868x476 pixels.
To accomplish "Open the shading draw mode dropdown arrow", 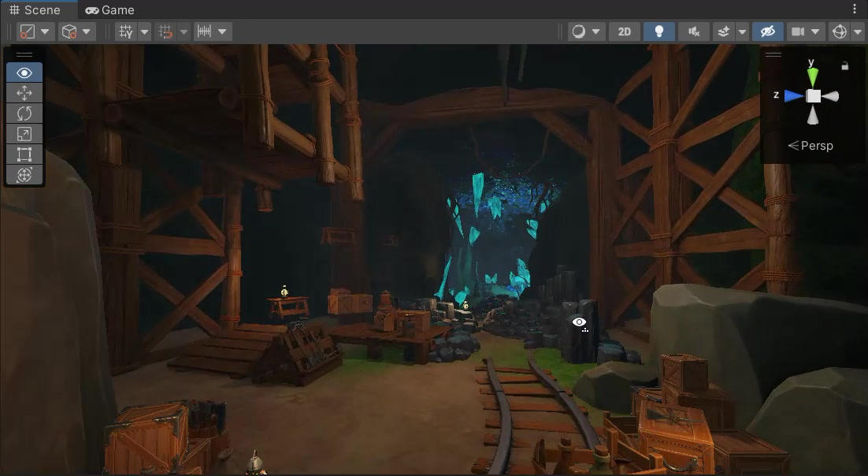I will click(x=596, y=32).
